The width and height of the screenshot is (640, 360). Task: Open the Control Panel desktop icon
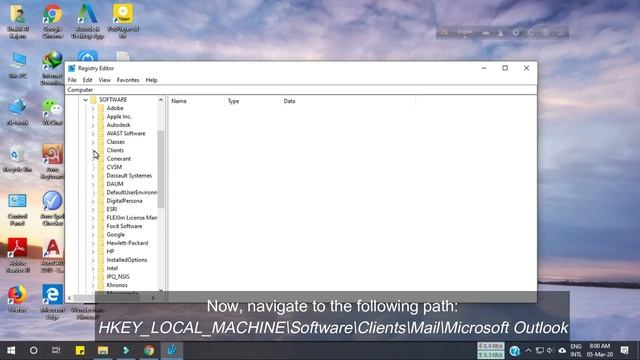pos(18,209)
